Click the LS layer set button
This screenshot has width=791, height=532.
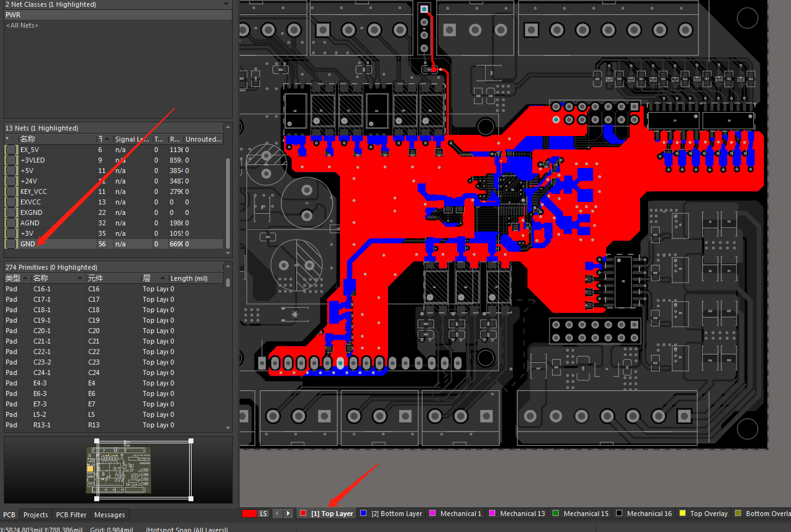pos(264,514)
